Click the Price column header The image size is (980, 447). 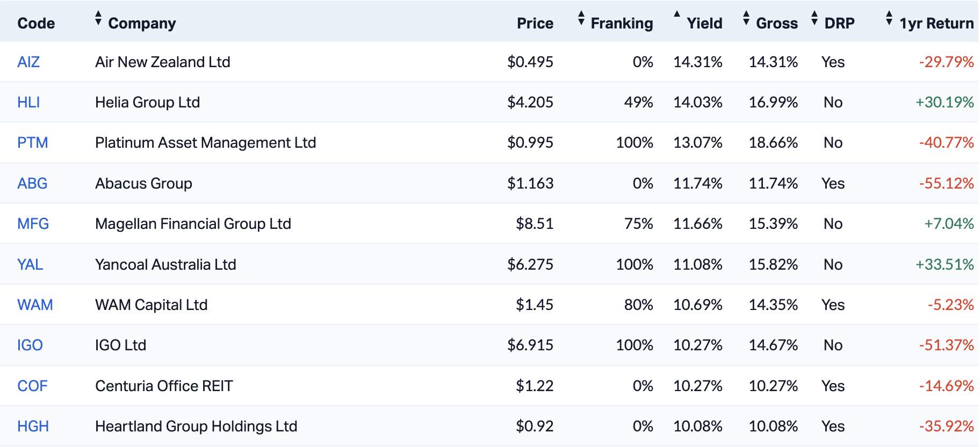(535, 23)
